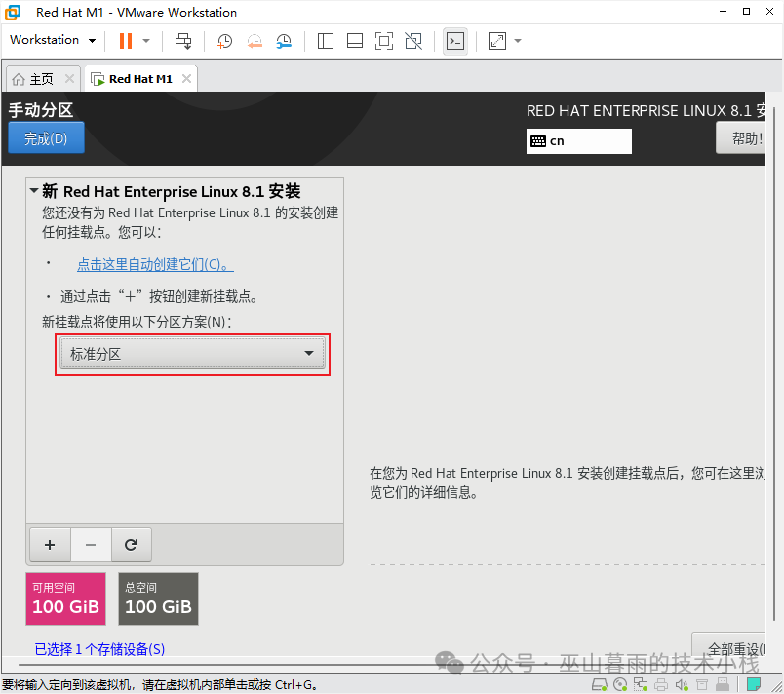Switch to the Red Hat M1 tab
The image size is (784, 694).
click(x=138, y=78)
